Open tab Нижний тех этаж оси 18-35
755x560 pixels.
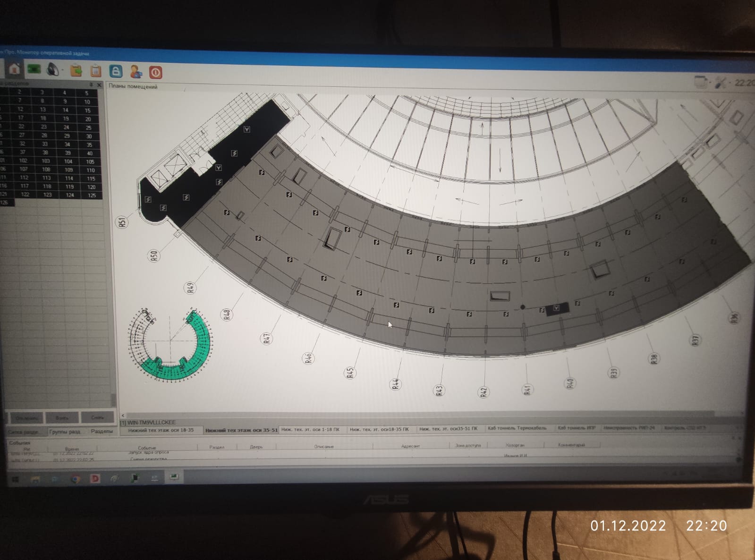tap(161, 430)
